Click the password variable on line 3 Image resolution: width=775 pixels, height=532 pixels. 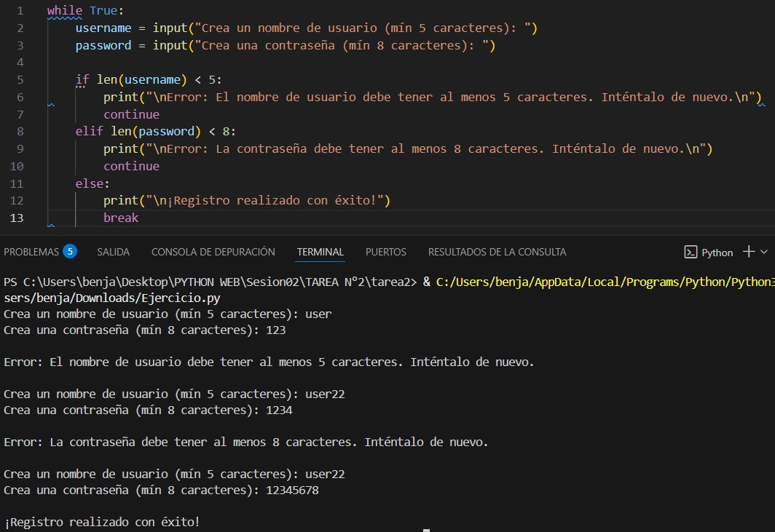point(103,46)
